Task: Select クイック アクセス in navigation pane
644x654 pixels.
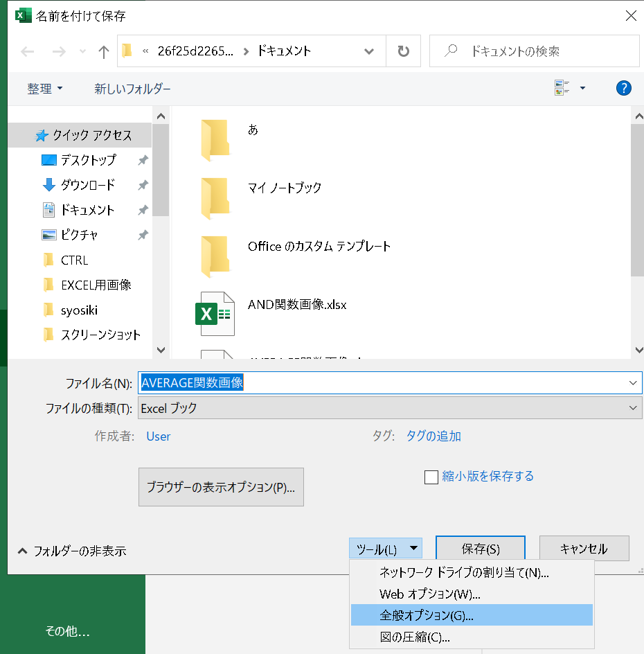Action: (x=80, y=135)
